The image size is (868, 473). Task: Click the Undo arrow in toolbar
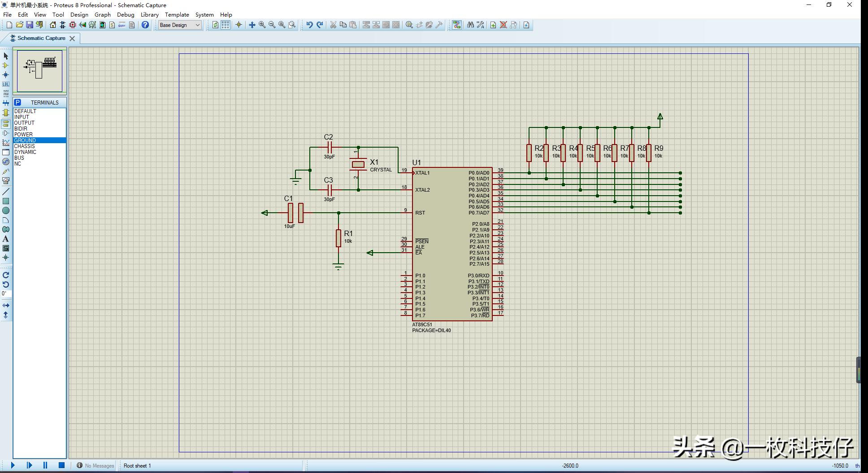click(309, 25)
